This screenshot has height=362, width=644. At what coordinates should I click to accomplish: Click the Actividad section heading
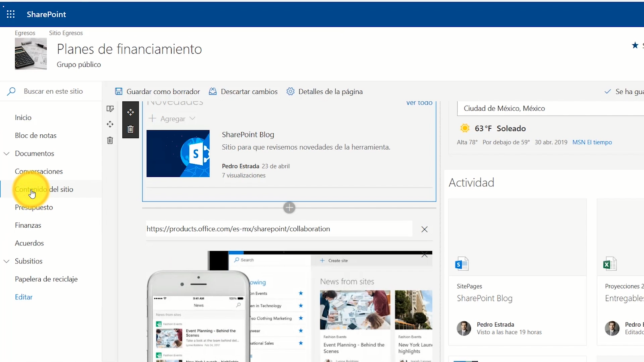tap(471, 183)
